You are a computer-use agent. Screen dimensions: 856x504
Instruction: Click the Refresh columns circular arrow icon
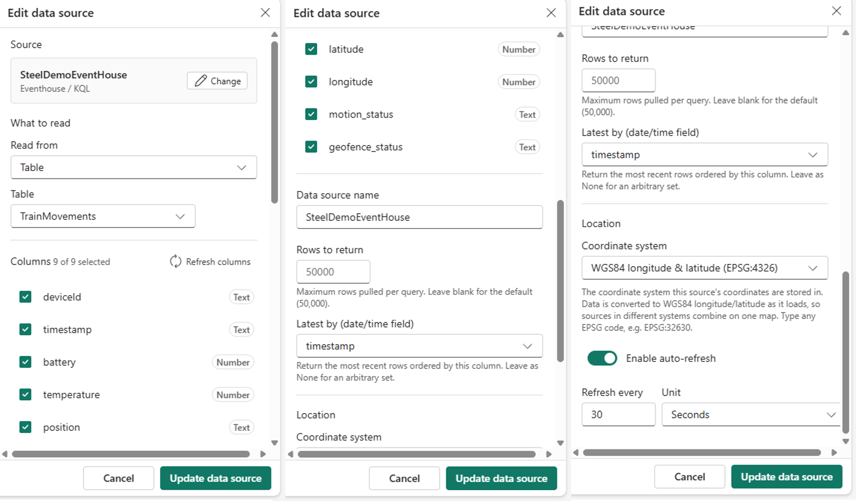[x=175, y=262]
